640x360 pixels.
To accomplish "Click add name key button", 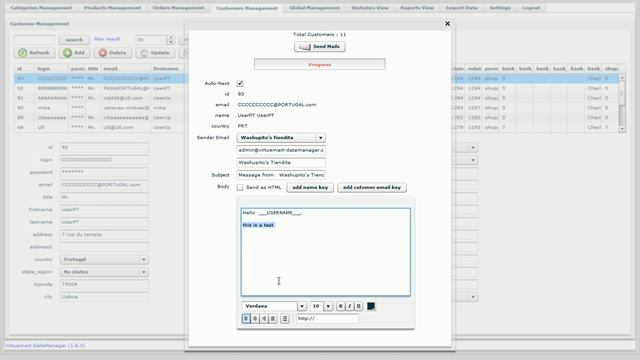I will (310, 187).
